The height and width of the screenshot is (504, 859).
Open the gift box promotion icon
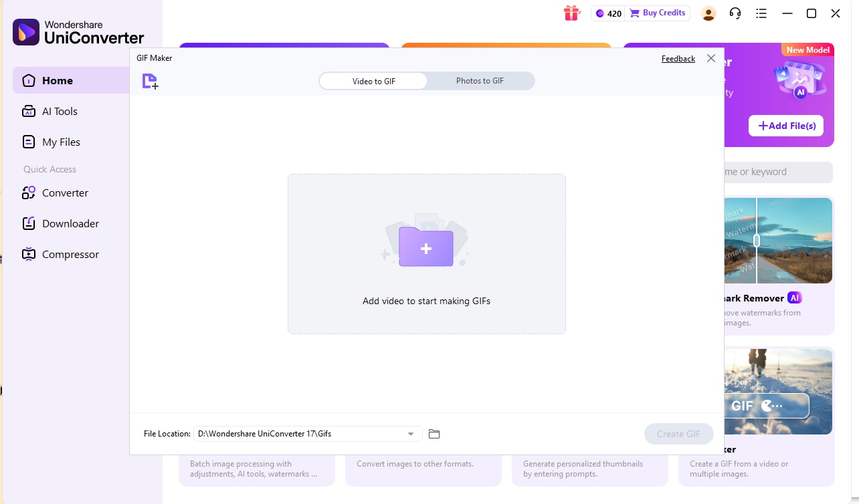point(571,13)
